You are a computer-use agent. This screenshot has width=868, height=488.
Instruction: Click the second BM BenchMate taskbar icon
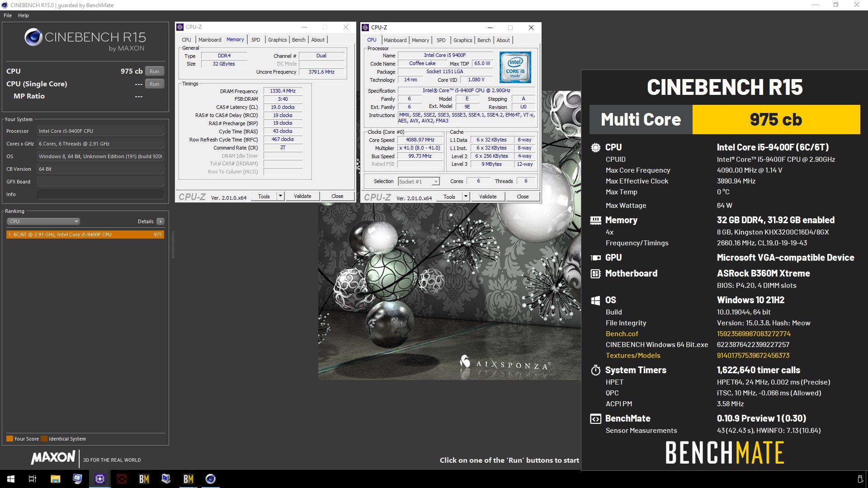(x=188, y=479)
